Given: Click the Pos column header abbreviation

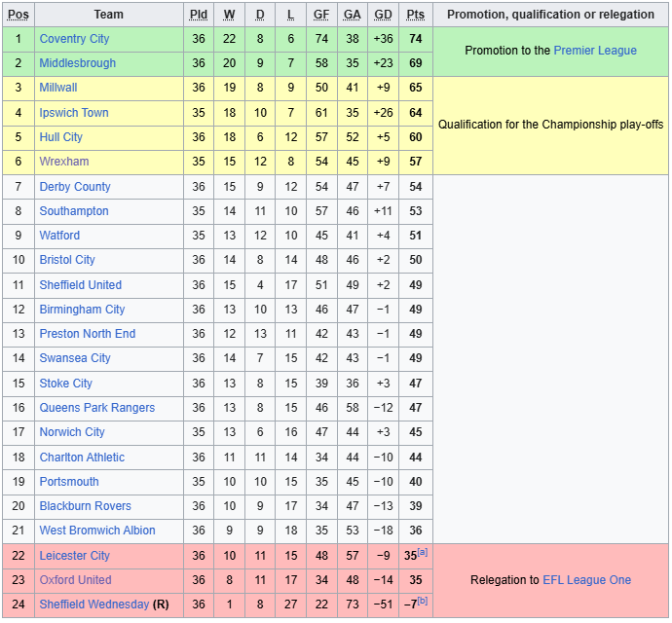Looking at the screenshot, I should (x=19, y=15).
